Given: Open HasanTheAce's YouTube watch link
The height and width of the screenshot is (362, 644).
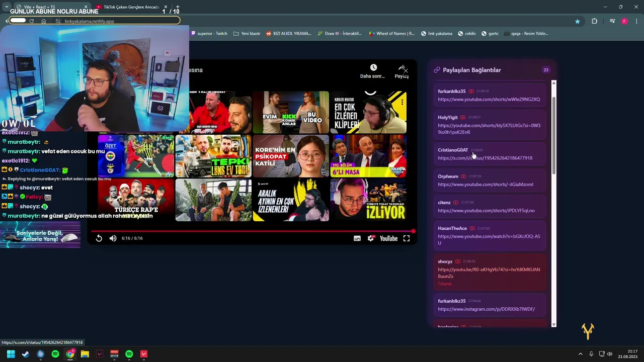Looking at the screenshot, I should tap(489, 240).
